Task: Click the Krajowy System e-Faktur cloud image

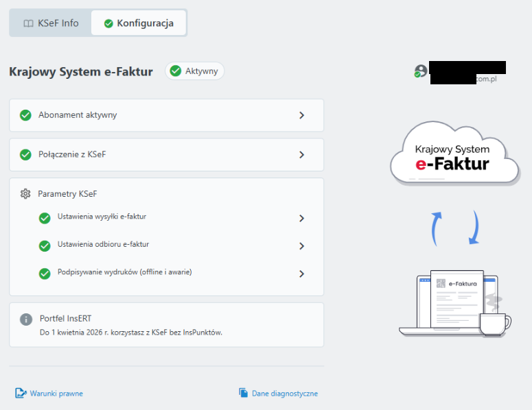Action: (x=453, y=155)
